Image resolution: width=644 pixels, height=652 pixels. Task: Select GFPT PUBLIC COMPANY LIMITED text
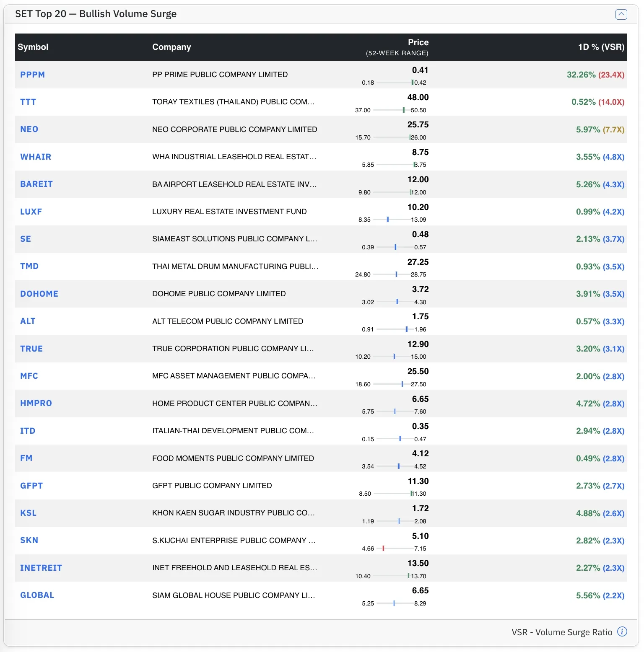(212, 486)
